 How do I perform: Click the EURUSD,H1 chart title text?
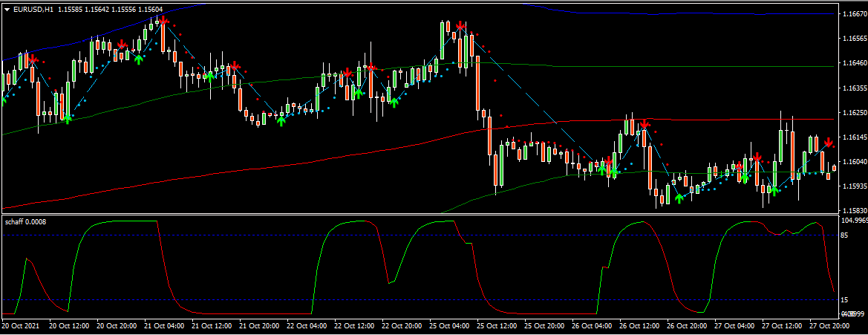(33, 9)
